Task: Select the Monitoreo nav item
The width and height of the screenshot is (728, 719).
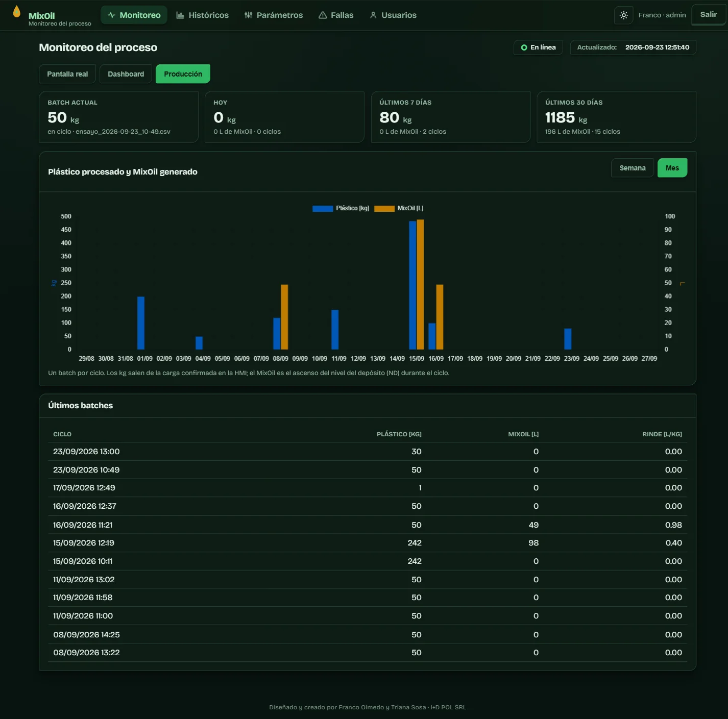Action: [x=134, y=15]
